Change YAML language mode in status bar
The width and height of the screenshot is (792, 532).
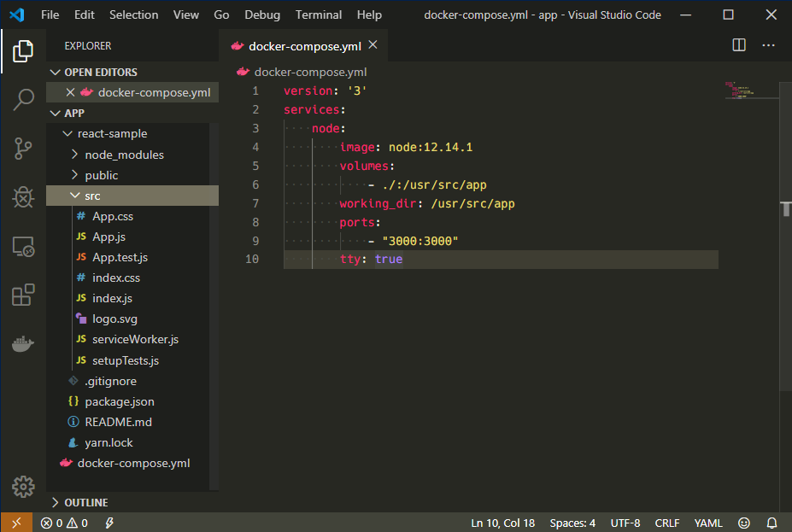click(x=707, y=523)
